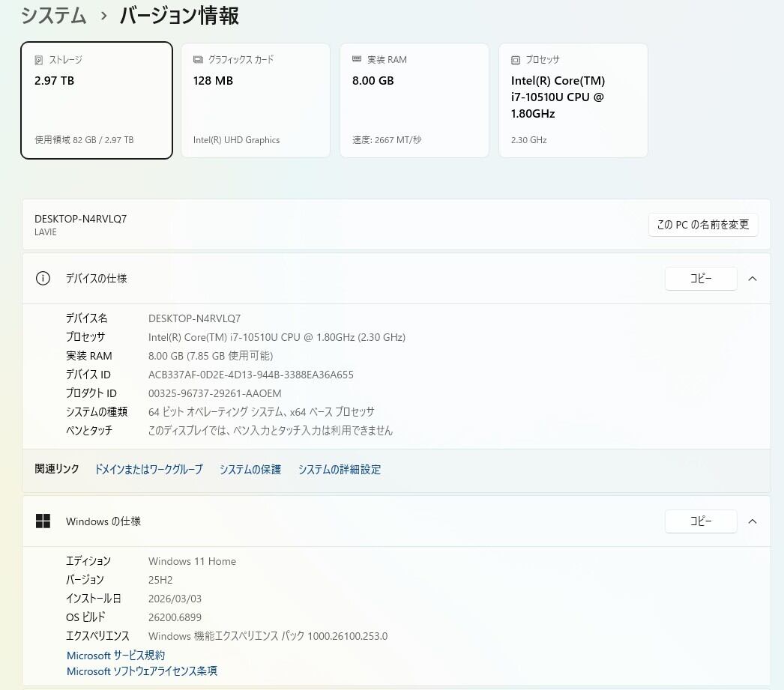Click the breadcrumb arrow before バージョン情報

tap(103, 16)
